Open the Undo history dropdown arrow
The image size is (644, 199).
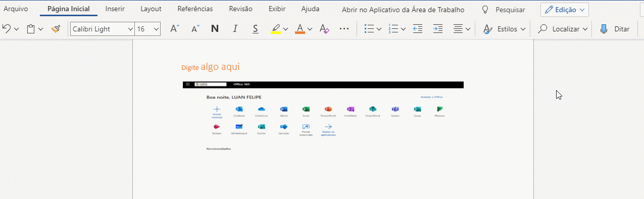pos(17,29)
